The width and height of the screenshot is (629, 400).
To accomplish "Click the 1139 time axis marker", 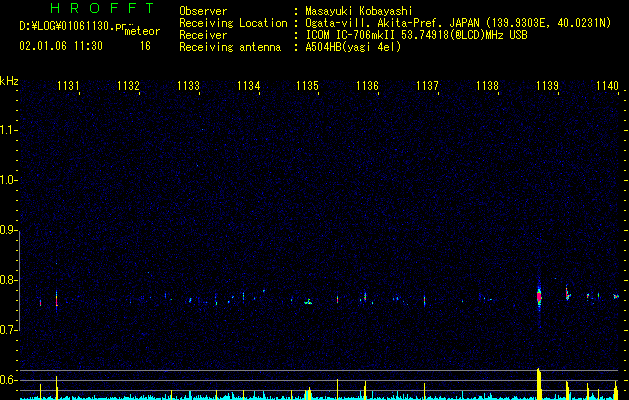I will (x=547, y=85).
